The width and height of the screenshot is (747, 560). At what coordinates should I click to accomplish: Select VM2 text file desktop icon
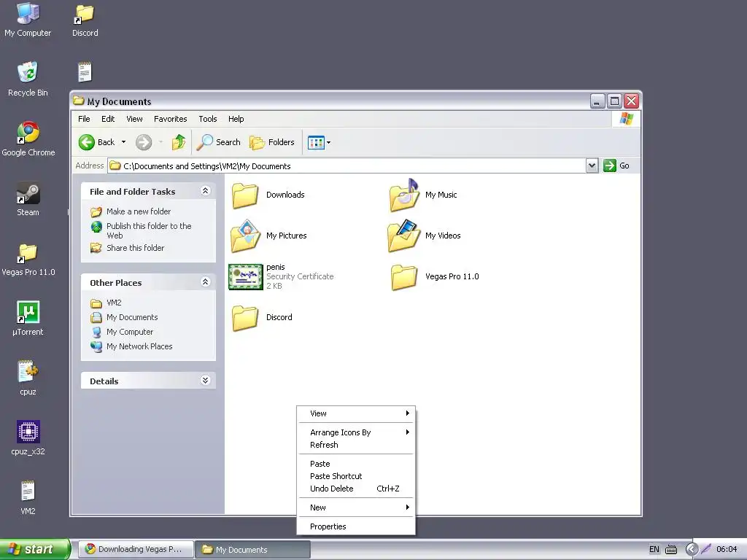28,491
